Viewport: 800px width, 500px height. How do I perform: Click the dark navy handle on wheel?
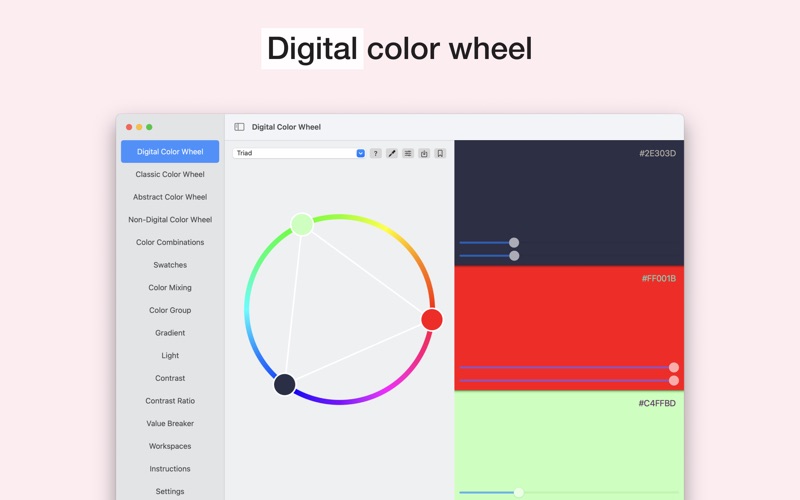tap(285, 384)
